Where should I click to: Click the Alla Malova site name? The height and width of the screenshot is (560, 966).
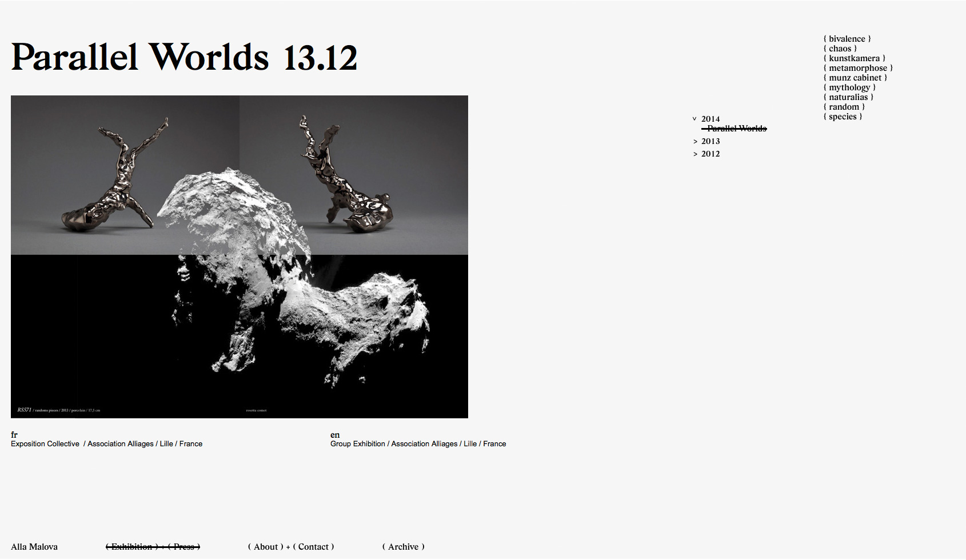click(x=34, y=547)
